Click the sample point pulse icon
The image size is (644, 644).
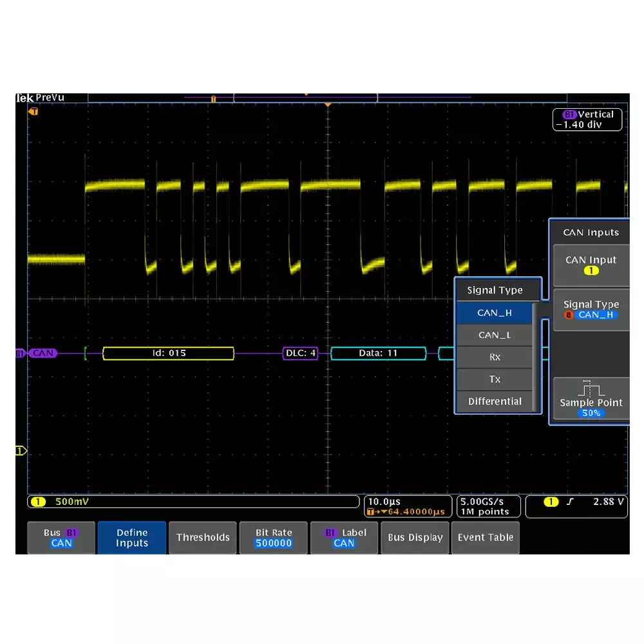coord(591,388)
